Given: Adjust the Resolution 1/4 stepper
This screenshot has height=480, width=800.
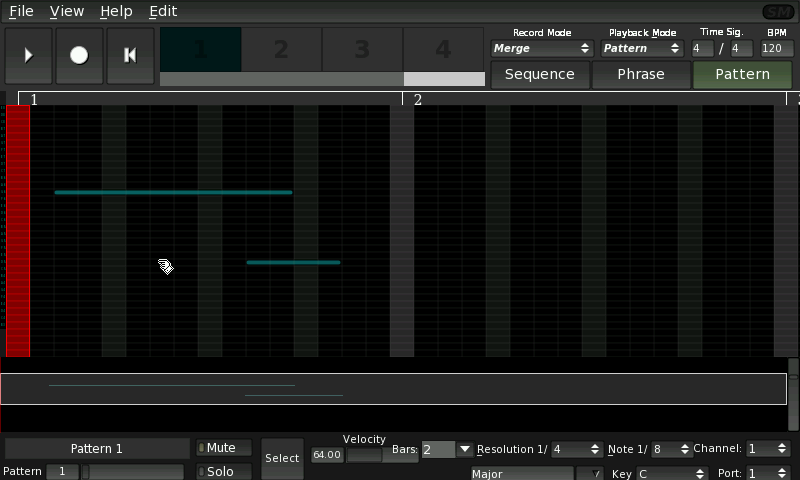Looking at the screenshot, I should point(595,449).
